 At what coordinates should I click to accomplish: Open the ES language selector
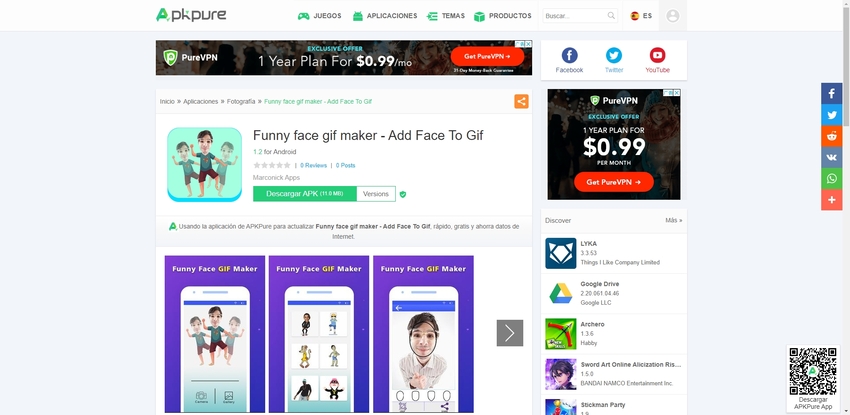641,16
